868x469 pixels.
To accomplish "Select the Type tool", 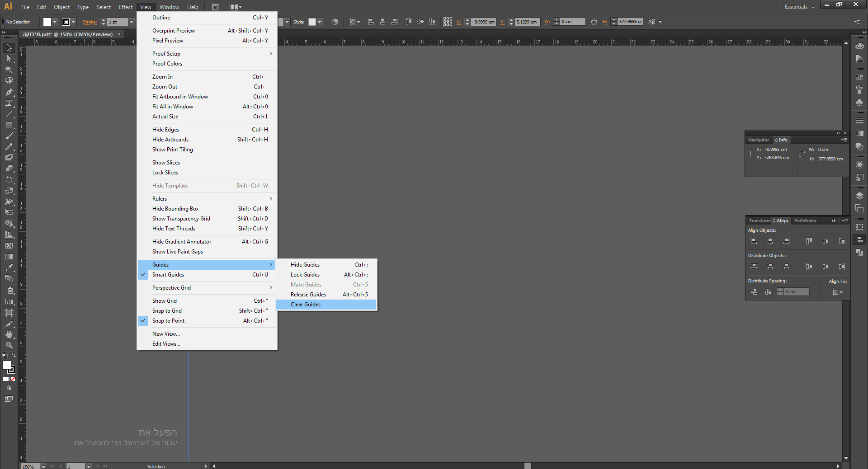I will click(9, 103).
